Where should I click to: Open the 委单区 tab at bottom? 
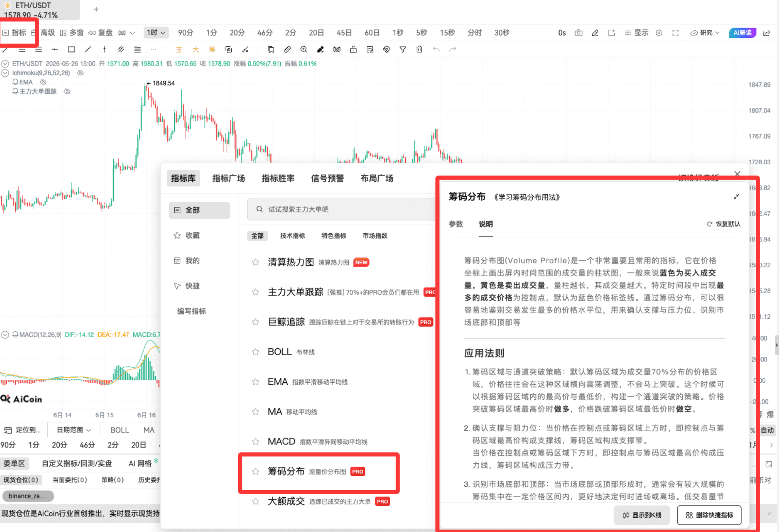15,463
